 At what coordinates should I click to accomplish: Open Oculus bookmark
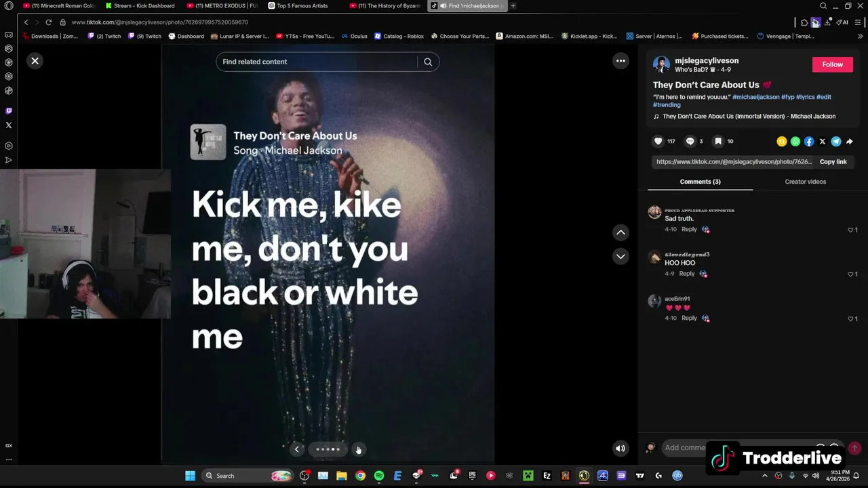point(354,36)
